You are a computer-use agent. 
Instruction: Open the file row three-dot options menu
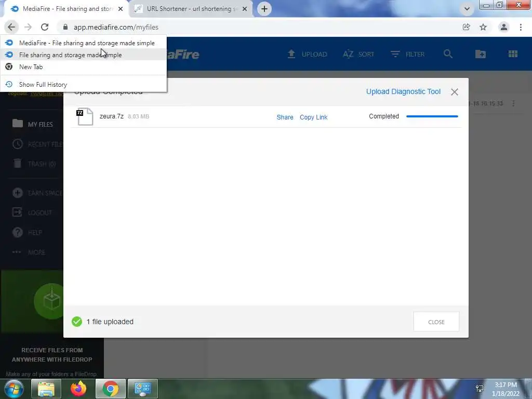(x=513, y=103)
